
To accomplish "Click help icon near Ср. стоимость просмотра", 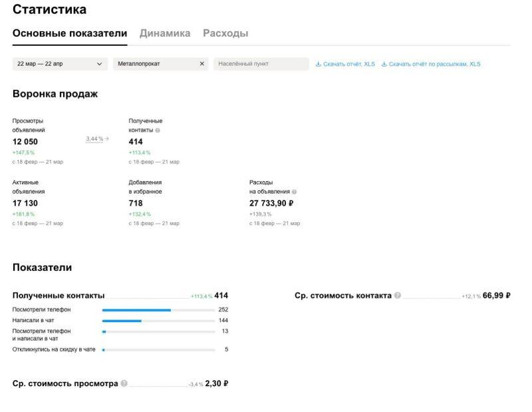I will click(124, 383).
